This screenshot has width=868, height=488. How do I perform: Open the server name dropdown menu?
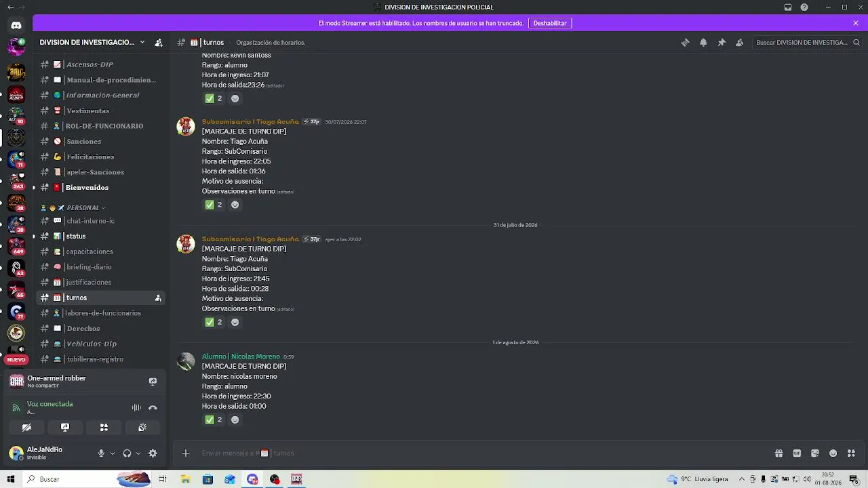click(92, 42)
